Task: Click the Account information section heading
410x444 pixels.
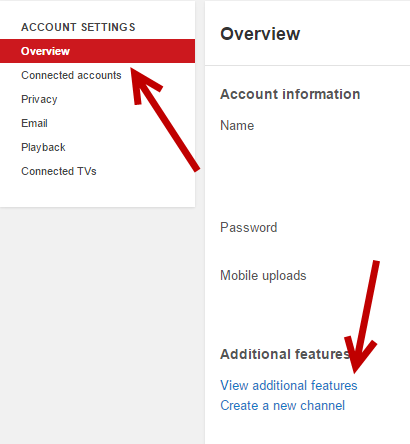Action: (290, 94)
